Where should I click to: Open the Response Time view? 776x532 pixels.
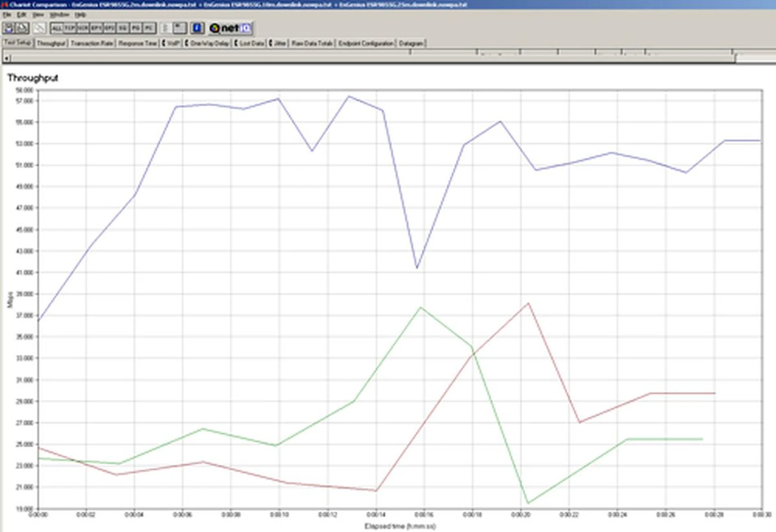pos(139,43)
